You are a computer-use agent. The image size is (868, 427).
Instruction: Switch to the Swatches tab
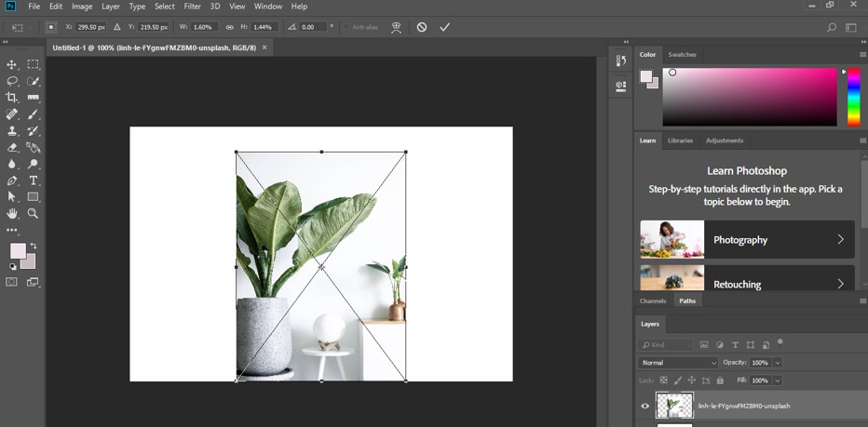tap(682, 55)
